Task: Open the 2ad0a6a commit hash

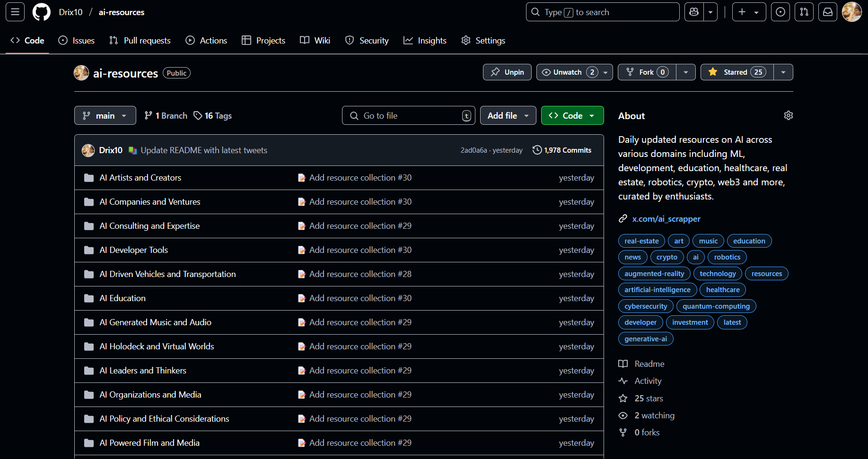Action: click(474, 150)
